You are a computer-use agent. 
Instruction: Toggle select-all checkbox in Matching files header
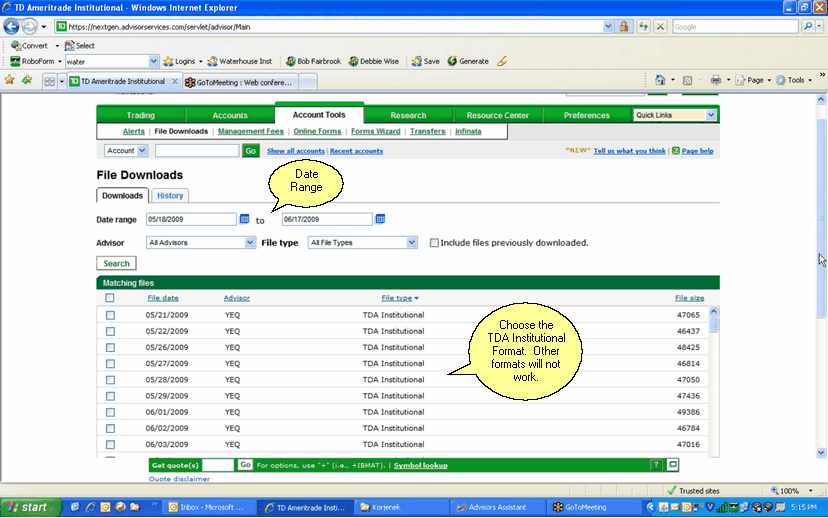(x=109, y=298)
